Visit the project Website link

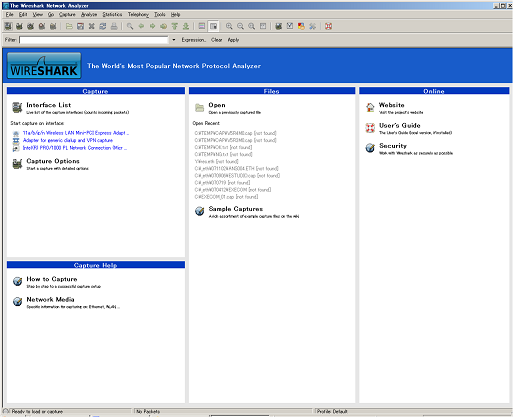(392, 105)
